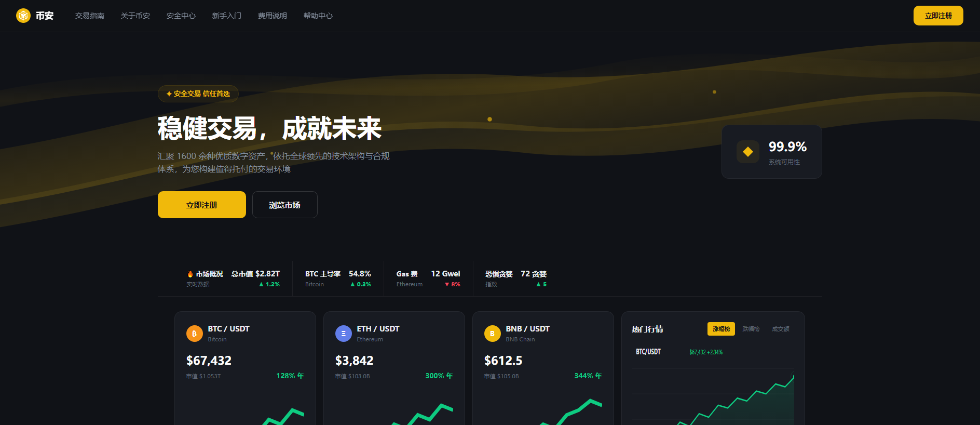The image size is (980, 425).
Task: Click the Ethereum coin icon
Action: click(344, 334)
